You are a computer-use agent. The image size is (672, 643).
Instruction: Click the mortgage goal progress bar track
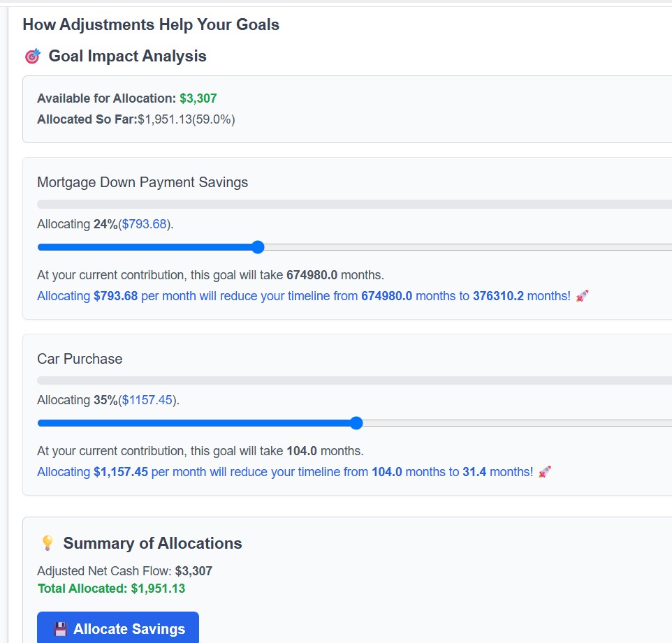tap(349, 204)
